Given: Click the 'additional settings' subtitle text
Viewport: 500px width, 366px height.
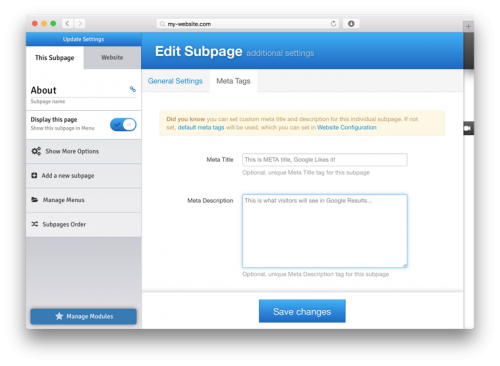Looking at the screenshot, I should pyautogui.click(x=280, y=53).
